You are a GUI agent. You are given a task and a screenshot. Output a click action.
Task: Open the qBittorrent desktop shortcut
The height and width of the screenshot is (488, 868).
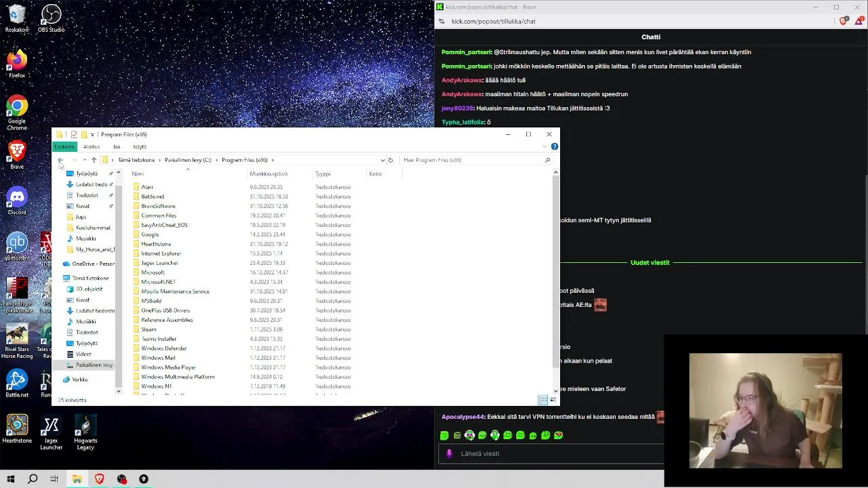pos(17,247)
